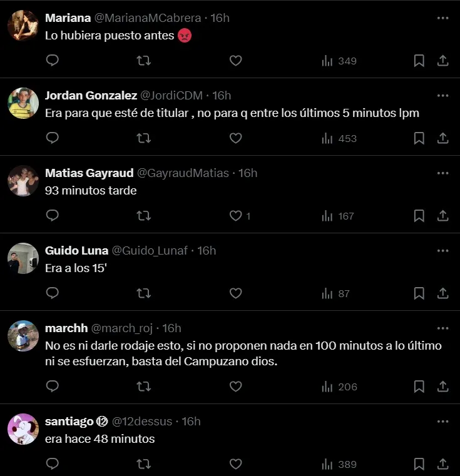
Task: Open more options menu on marchh's tweet
Action: click(442, 328)
